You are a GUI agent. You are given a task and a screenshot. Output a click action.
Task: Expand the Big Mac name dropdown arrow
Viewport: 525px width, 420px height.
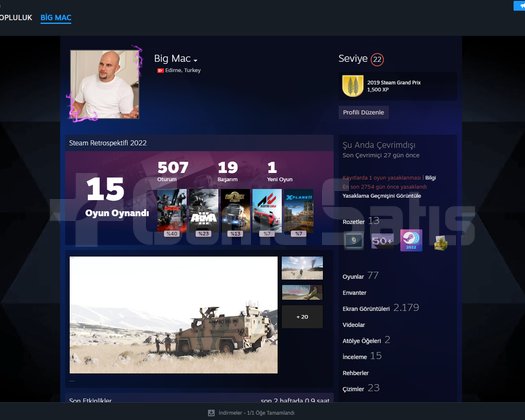pyautogui.click(x=196, y=60)
